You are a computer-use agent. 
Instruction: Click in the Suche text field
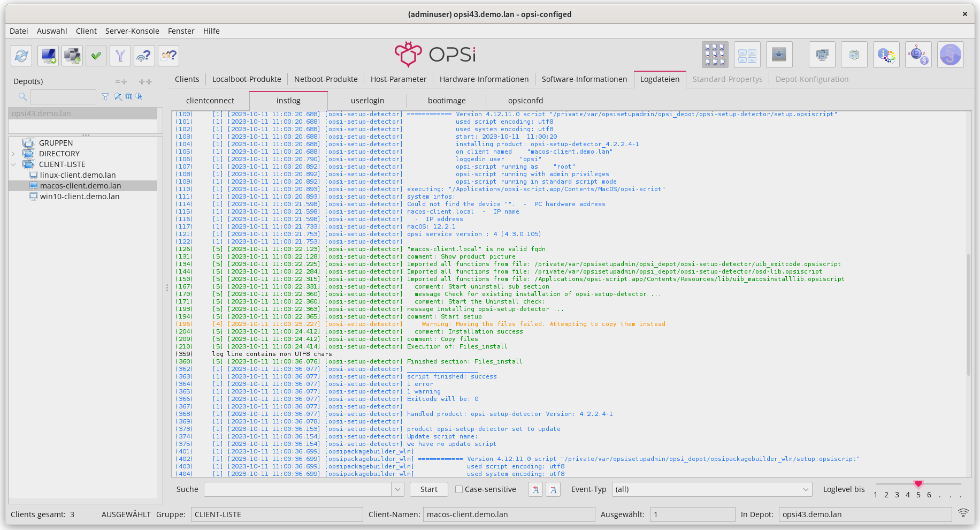[298, 489]
